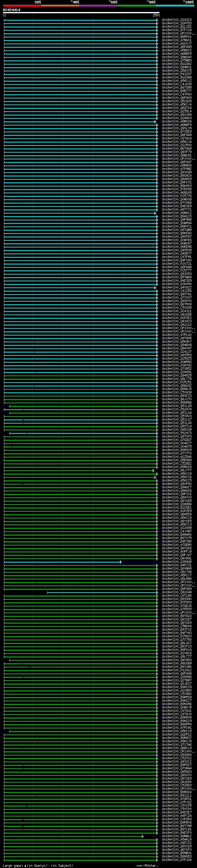Click the AV424414 query label
197x868 pixels.
coord(11,10)
